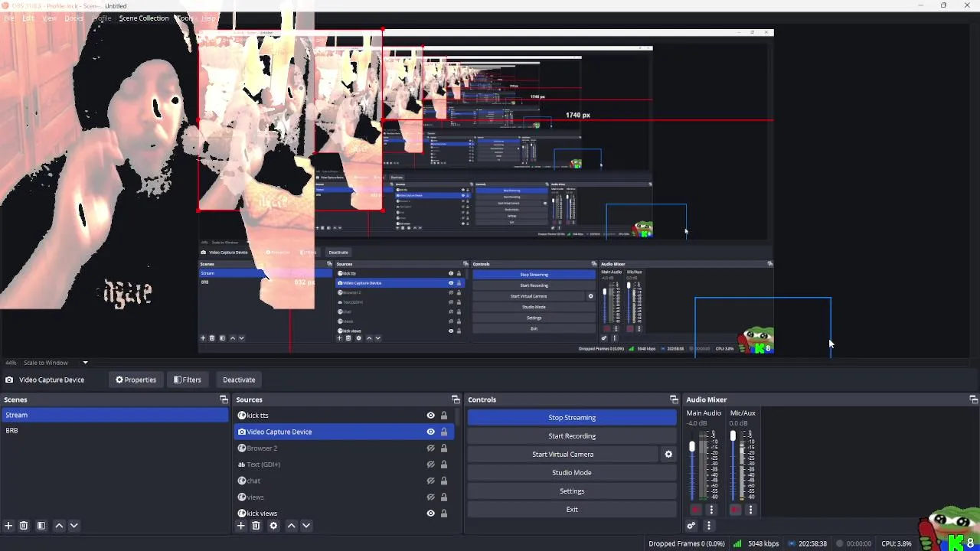Show the views source
This screenshot has height=551, width=980.
click(x=430, y=497)
